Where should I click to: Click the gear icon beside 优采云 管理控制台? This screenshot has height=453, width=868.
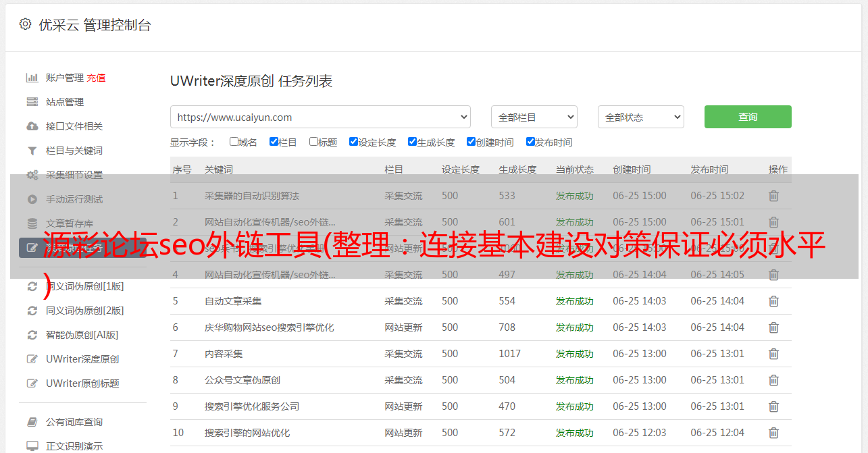(x=25, y=24)
